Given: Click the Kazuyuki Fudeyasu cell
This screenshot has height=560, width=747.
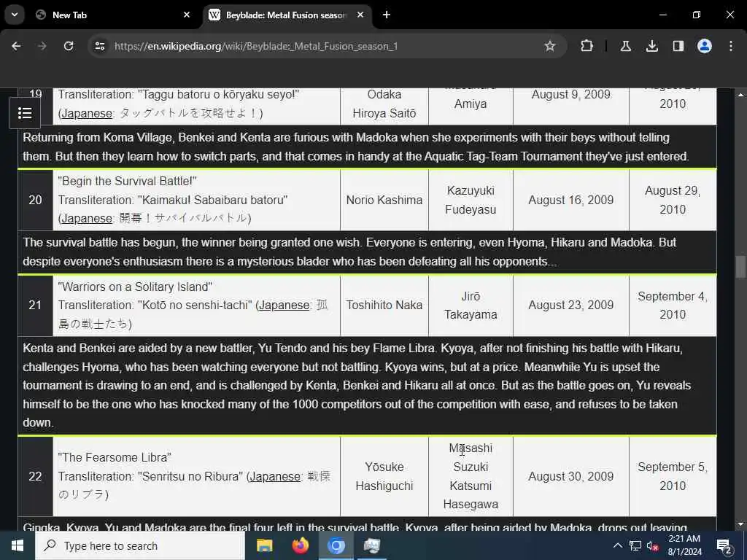Looking at the screenshot, I should 471,200.
